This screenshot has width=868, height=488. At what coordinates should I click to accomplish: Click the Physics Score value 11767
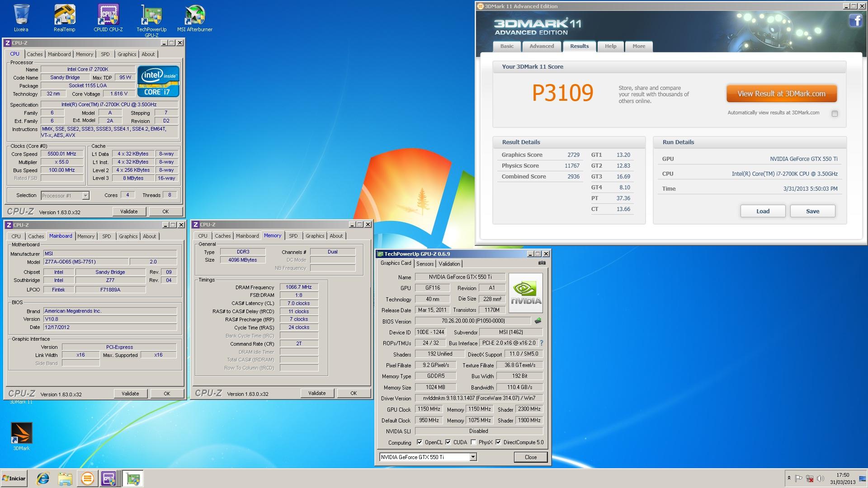(572, 166)
